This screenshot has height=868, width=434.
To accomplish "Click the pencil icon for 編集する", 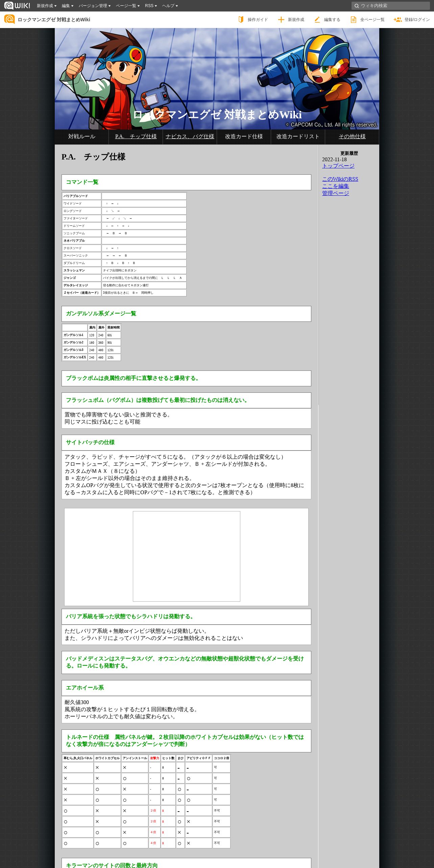I will coord(317,20).
